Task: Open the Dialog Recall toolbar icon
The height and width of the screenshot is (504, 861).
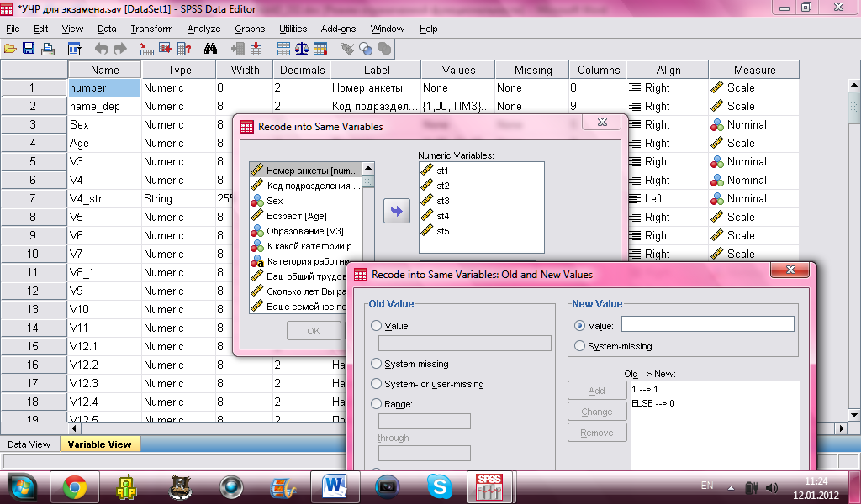Action: (75, 49)
